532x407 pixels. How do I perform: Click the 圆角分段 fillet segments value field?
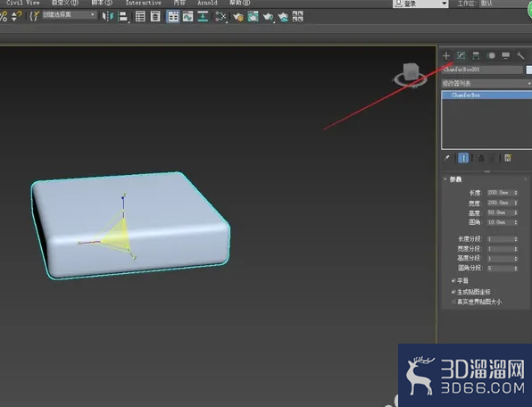500,269
